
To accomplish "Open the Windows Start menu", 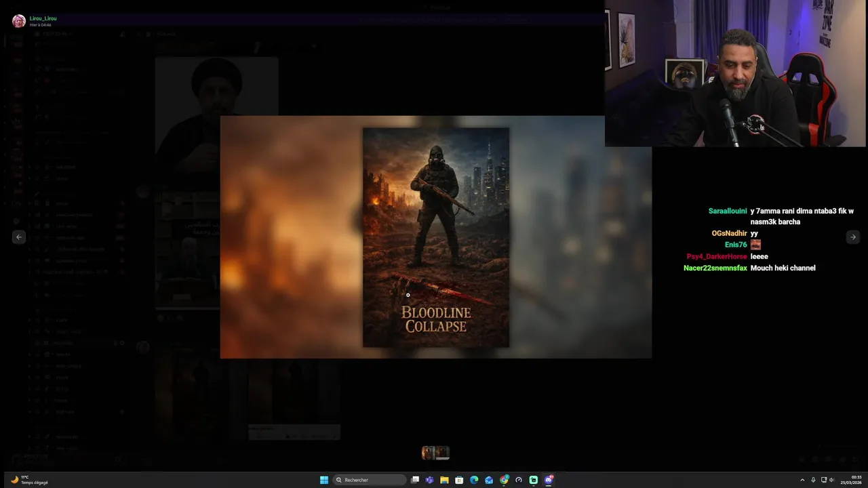I will (324, 480).
